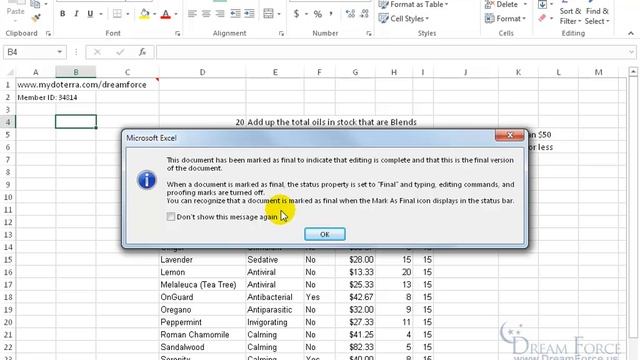
Task: Click the Merge & Center icon
Action: pos(268,14)
